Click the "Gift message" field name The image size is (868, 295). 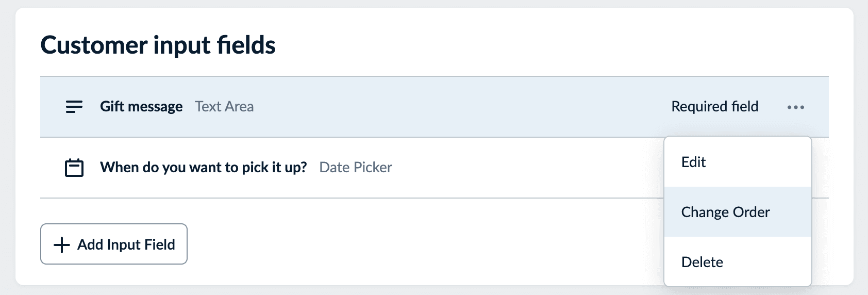[141, 107]
